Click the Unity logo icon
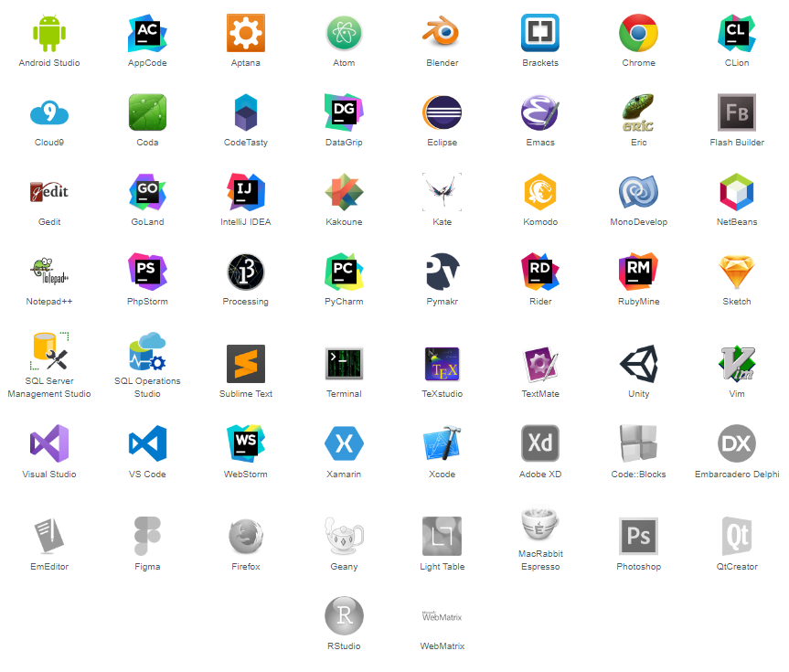Screen dimensions: 789x672 click(638, 364)
